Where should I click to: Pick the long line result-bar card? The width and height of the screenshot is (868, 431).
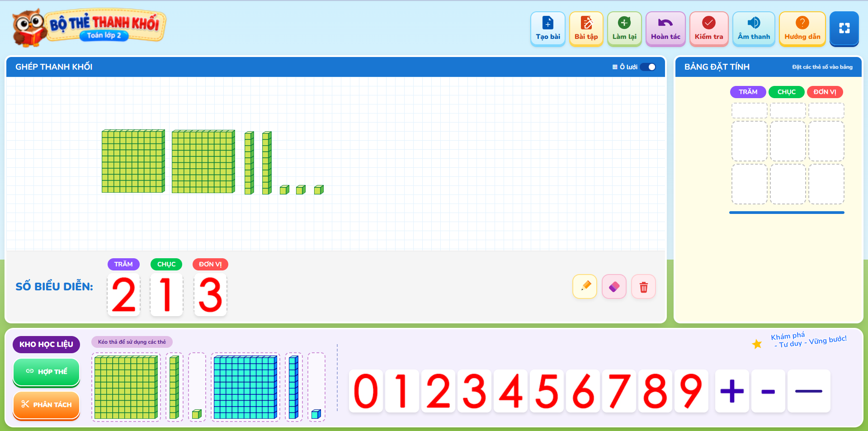tap(809, 391)
